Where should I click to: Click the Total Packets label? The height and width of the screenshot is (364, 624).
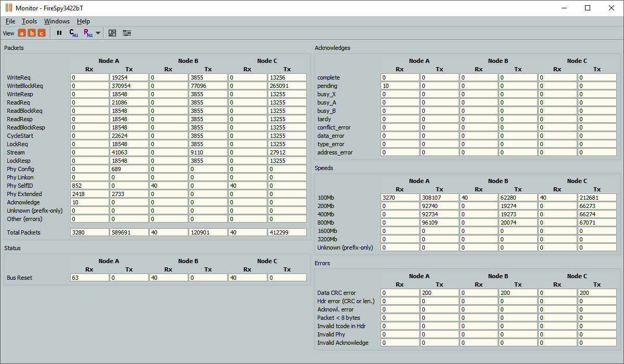pyautogui.click(x=23, y=232)
